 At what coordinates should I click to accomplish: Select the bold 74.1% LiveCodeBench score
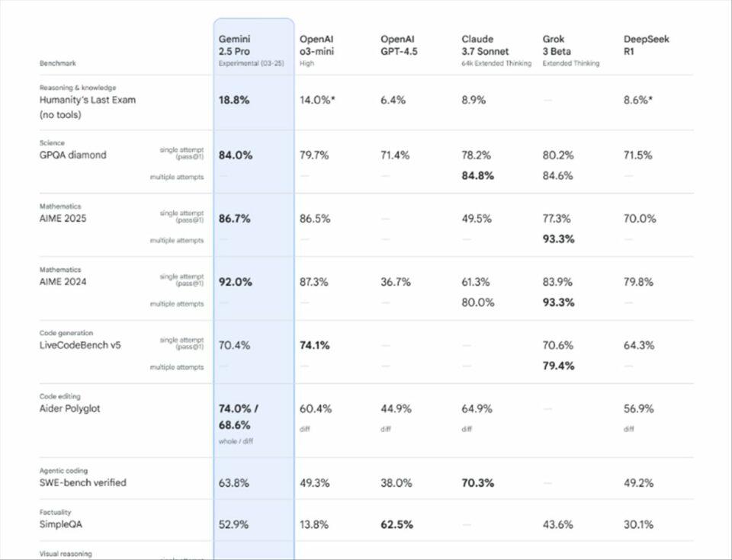point(315,345)
